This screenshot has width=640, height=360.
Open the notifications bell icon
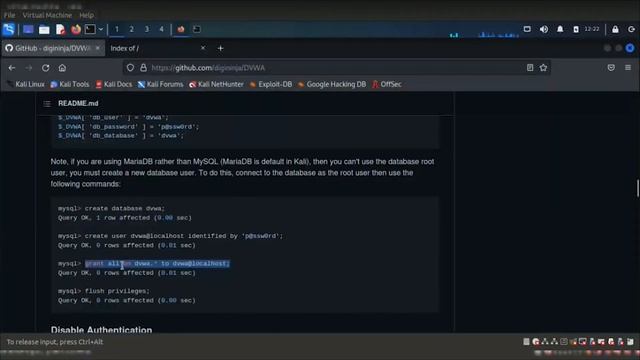(560, 29)
